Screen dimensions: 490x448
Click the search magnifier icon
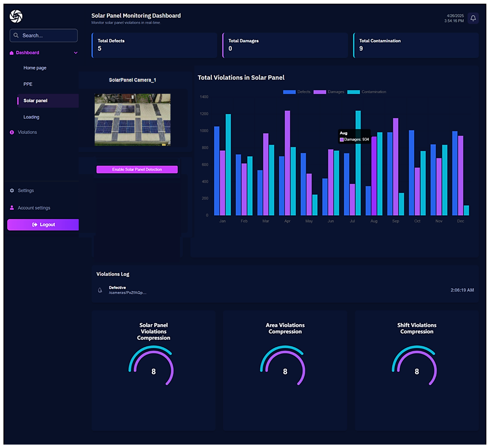coord(16,36)
